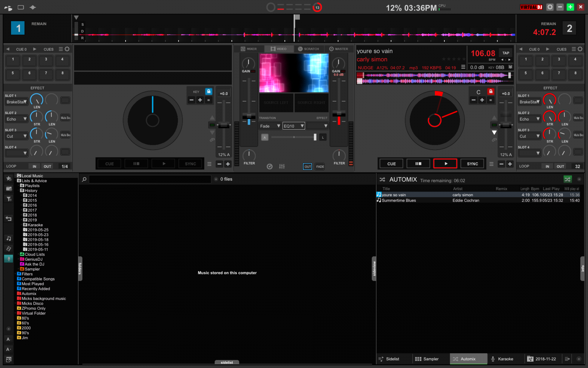Open left deck options menu beside SYNC
The image size is (588, 368).
click(209, 164)
